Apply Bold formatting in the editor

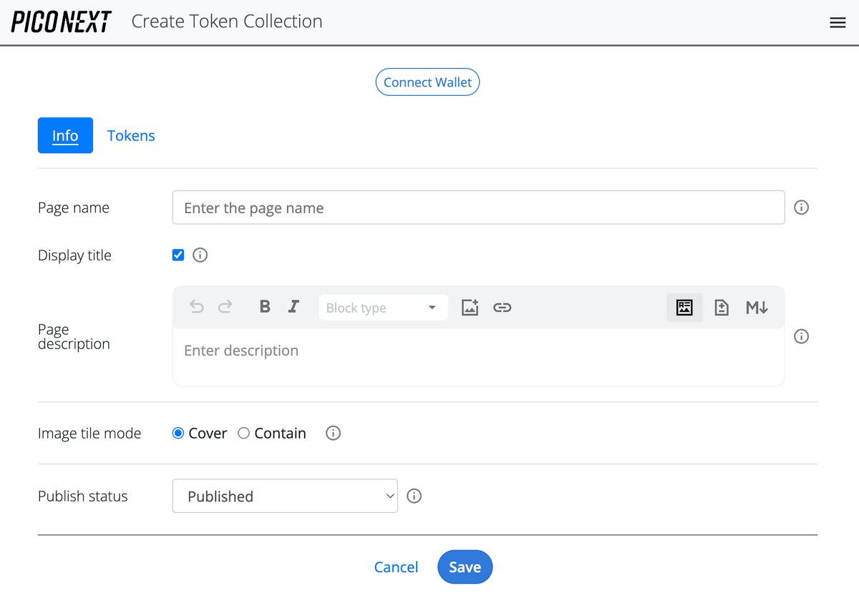(264, 307)
